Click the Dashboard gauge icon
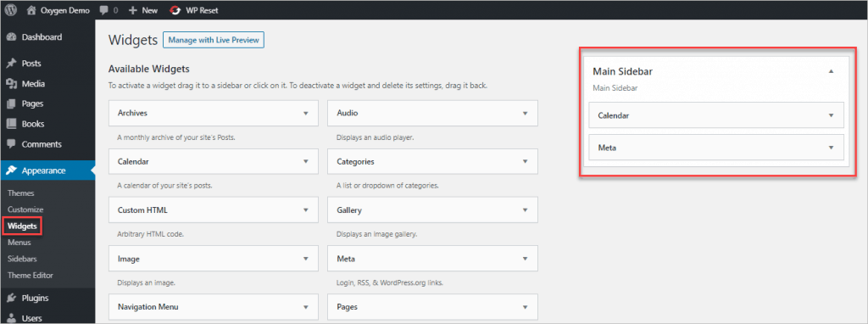The height and width of the screenshot is (324, 868). (11, 37)
